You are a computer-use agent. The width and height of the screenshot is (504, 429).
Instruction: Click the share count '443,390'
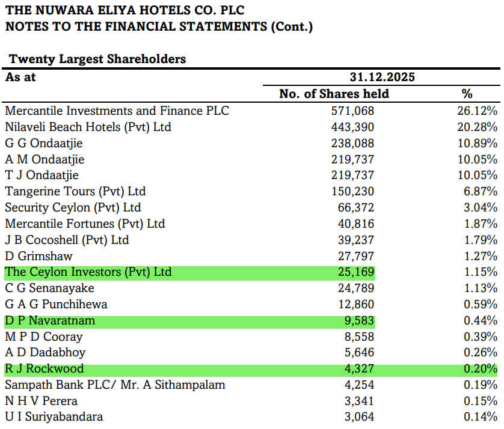(352, 127)
